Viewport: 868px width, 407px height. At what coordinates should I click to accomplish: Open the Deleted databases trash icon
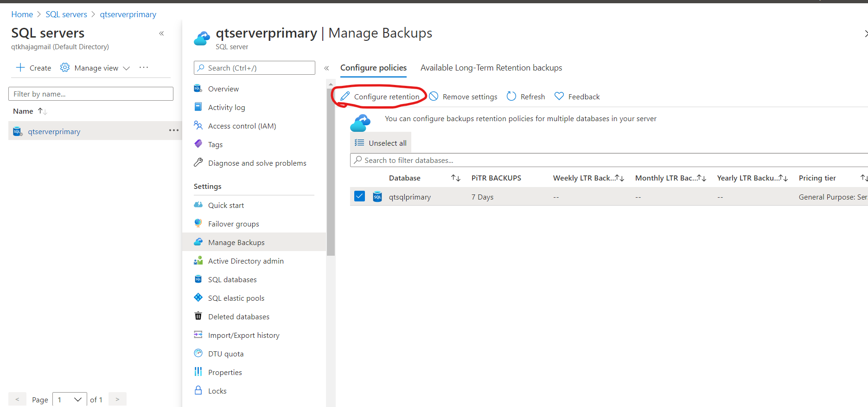pos(198,316)
